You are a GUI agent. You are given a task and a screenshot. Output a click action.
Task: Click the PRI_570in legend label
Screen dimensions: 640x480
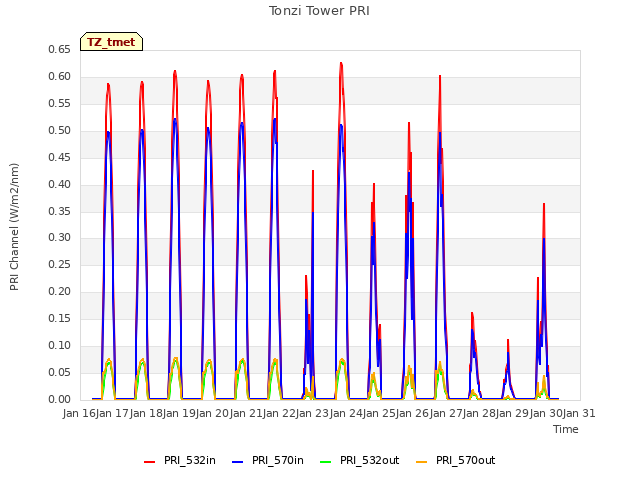pos(278,460)
